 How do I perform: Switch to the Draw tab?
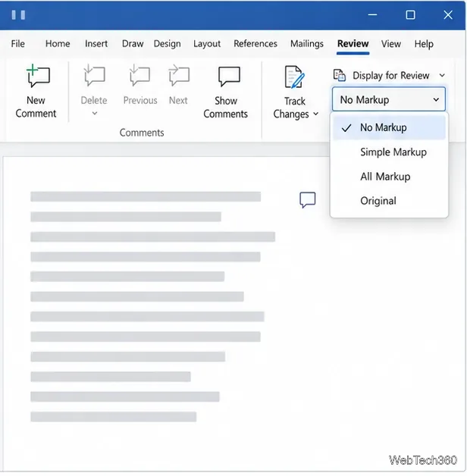pos(133,44)
